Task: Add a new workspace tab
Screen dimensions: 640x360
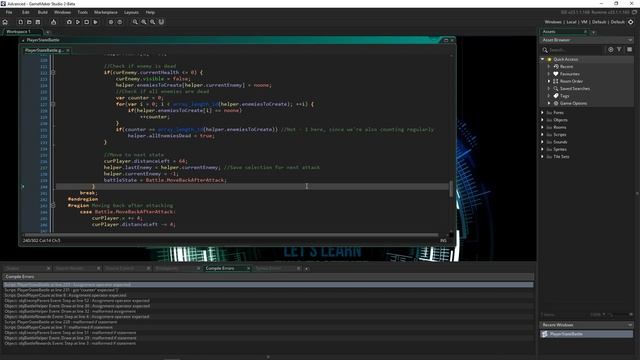Action: point(47,32)
